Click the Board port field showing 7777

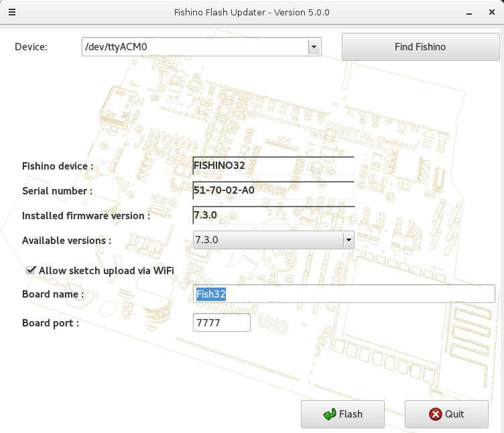pyautogui.click(x=221, y=323)
